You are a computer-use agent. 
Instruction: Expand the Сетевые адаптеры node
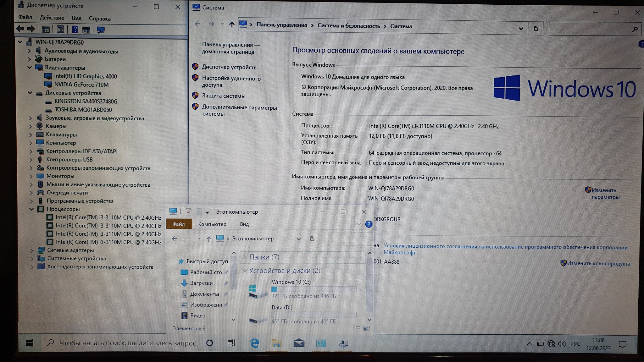(32, 250)
